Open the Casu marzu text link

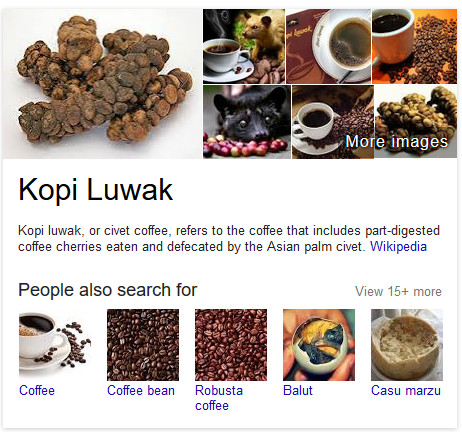coord(406,390)
